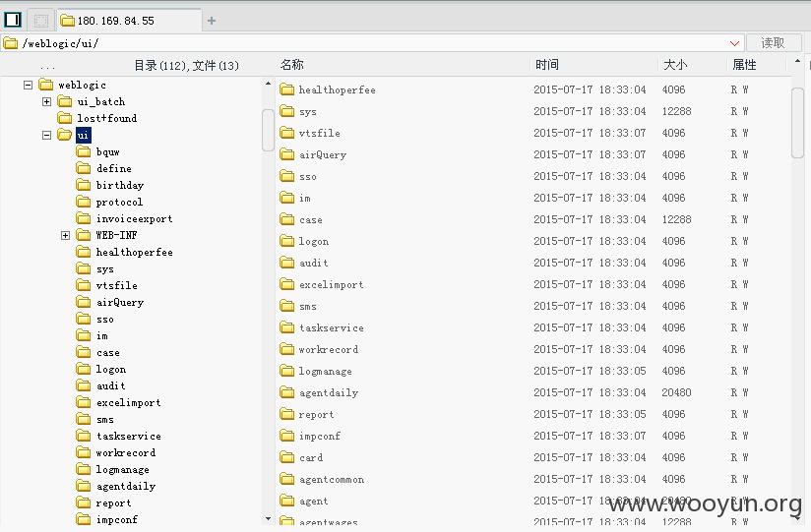
Task: Open the path history dropdown arrow
Action: [x=734, y=43]
